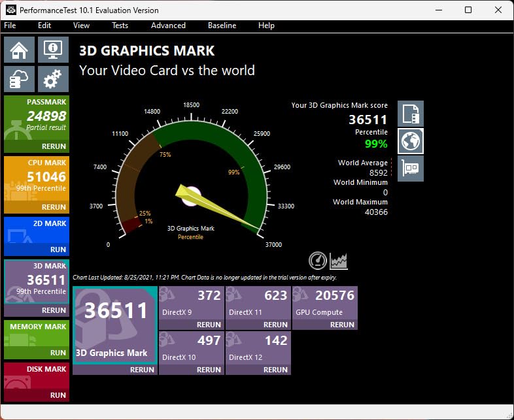
Task: Select the GPU Compute 20576 tile
Action: pos(325,303)
